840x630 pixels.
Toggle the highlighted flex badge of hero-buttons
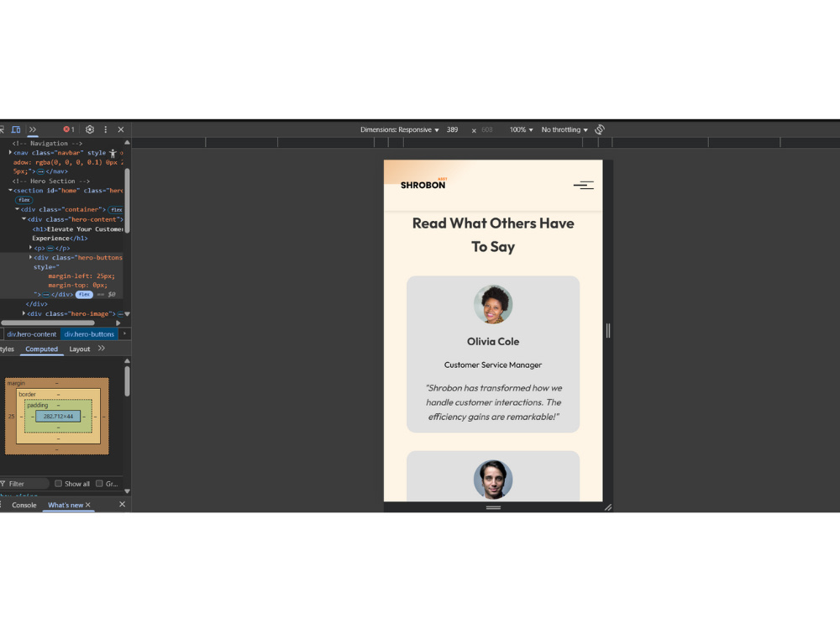point(84,295)
